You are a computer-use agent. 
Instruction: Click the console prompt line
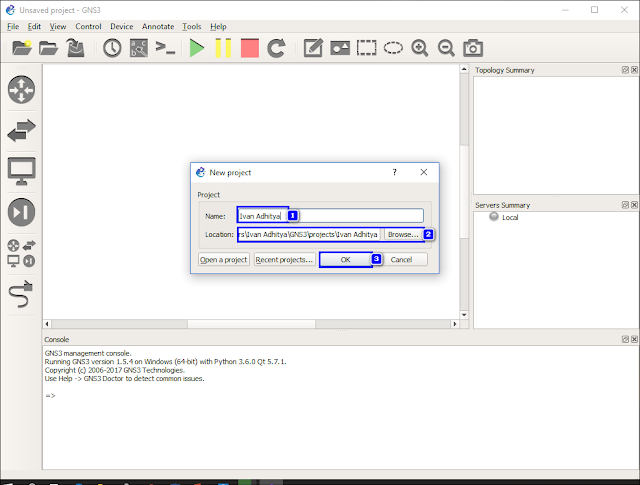click(50, 396)
